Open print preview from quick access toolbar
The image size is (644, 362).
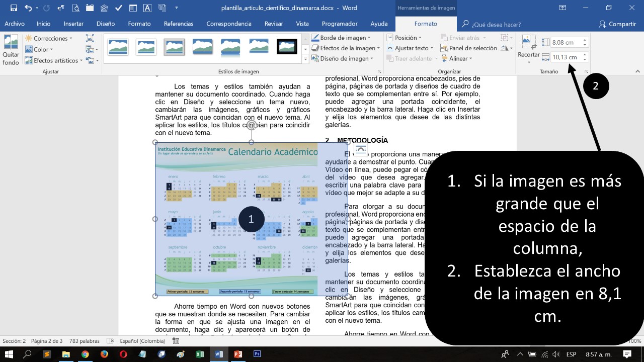75,8
